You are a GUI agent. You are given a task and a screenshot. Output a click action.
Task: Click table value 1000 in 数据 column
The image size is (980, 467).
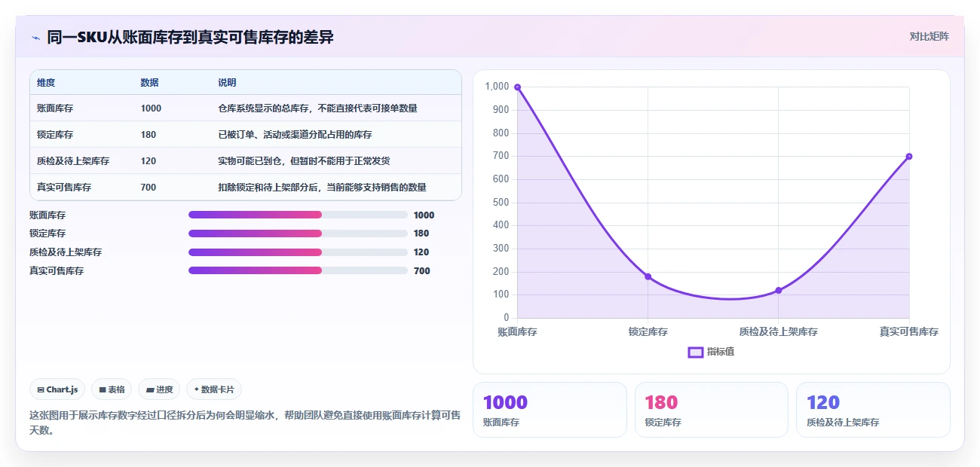tap(151, 108)
